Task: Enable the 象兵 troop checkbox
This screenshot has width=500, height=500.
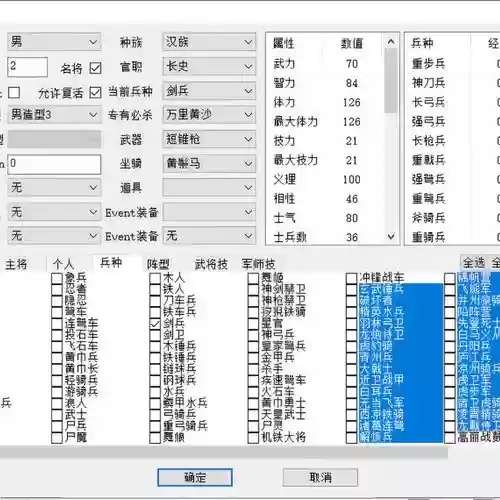Action: click(x=57, y=278)
